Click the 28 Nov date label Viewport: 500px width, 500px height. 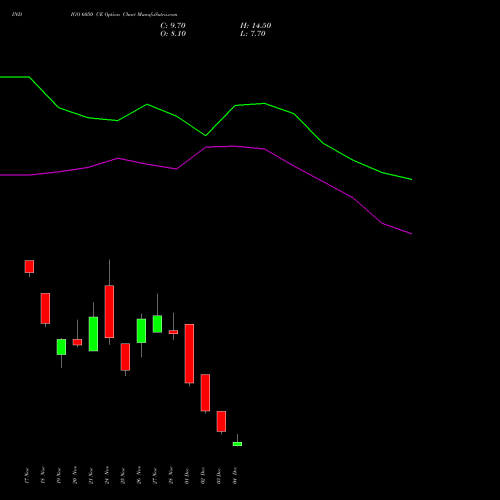(x=171, y=475)
